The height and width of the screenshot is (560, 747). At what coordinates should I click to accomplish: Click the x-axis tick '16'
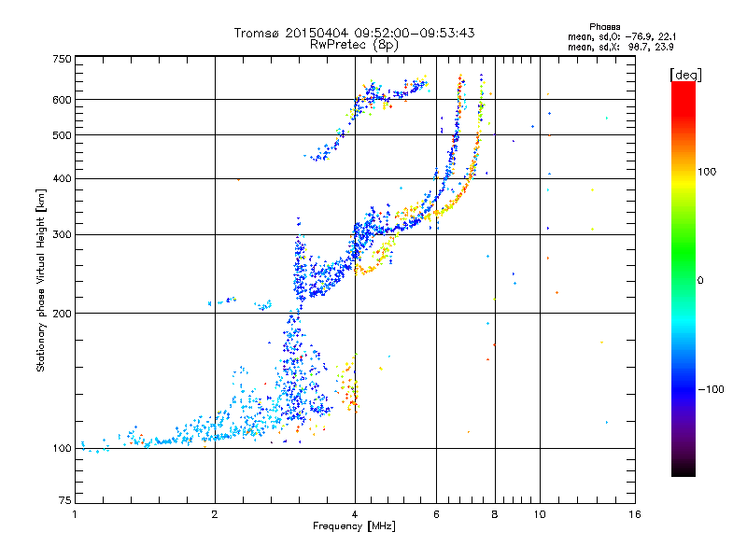(x=635, y=514)
